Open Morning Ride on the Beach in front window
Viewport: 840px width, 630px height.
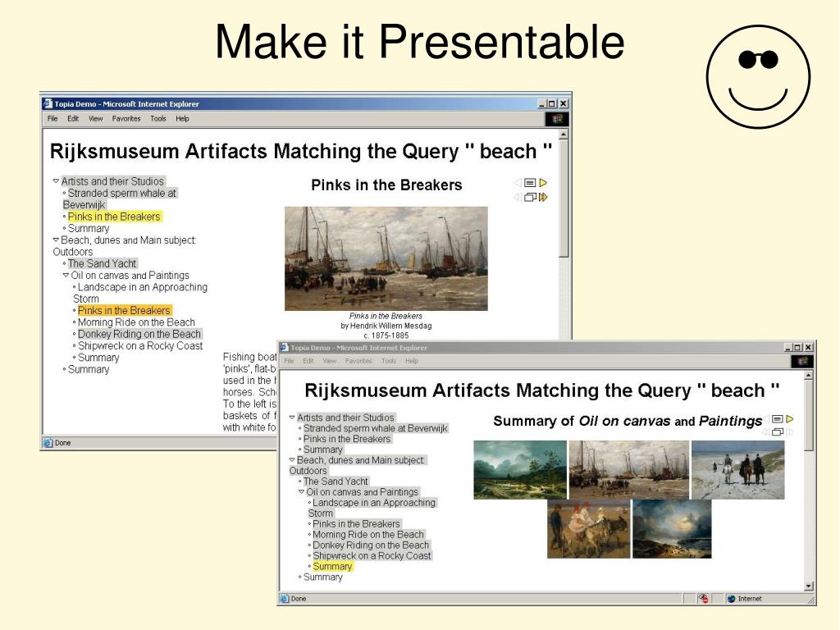368,534
